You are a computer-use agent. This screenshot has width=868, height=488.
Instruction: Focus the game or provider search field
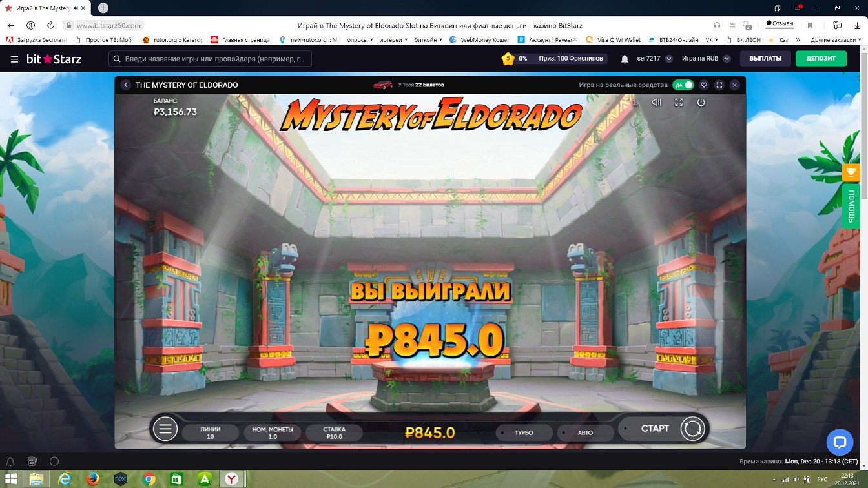211,59
